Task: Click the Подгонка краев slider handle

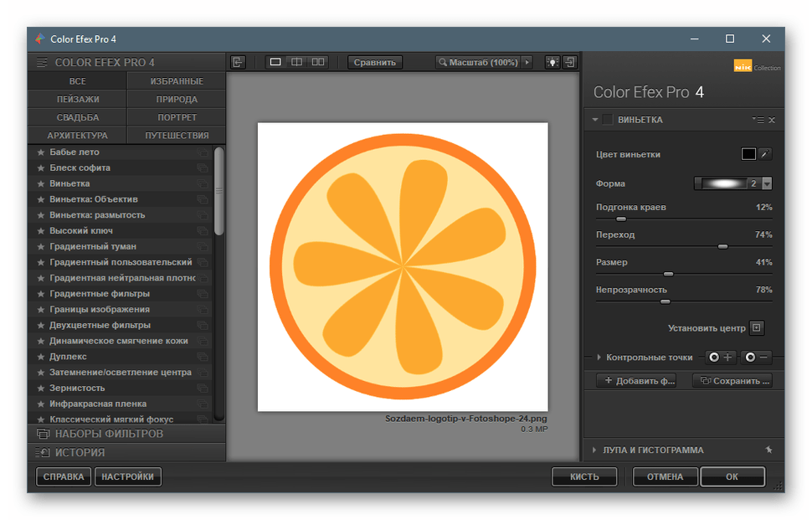Action: pyautogui.click(x=620, y=219)
